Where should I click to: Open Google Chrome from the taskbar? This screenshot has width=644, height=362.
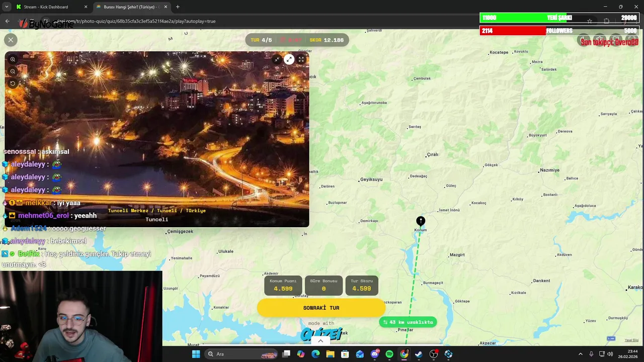coord(404,354)
